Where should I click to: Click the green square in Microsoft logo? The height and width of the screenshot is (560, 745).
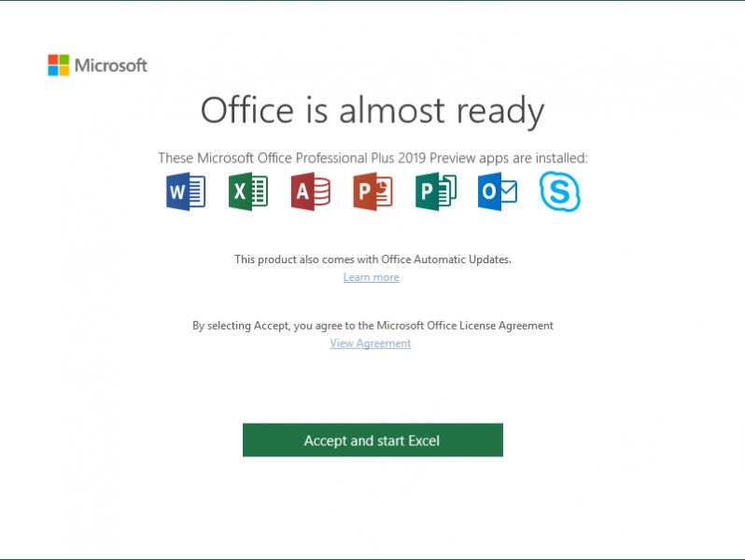pos(64,60)
